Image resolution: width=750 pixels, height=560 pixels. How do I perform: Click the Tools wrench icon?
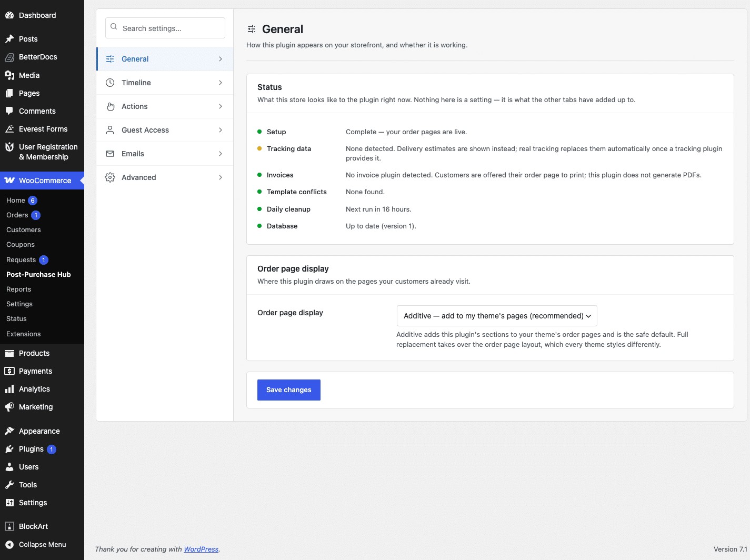9,485
